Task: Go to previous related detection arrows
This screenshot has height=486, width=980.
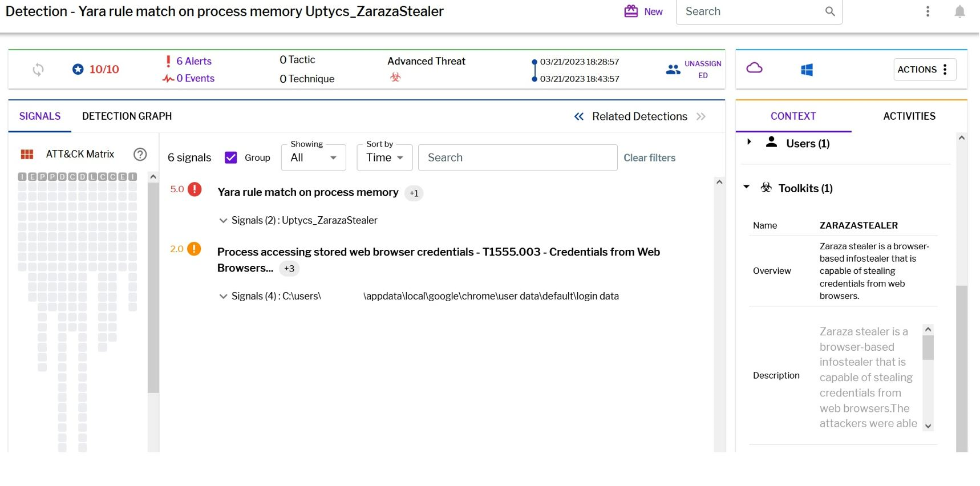Action: (578, 116)
